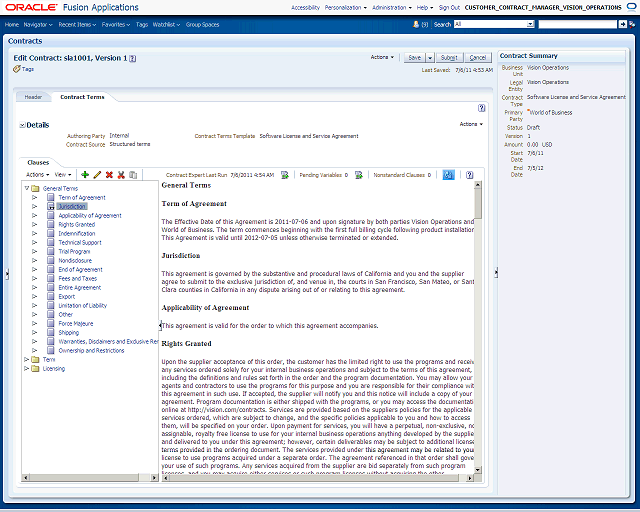Select Technical Support clause in tree
The image size is (640, 512).
point(80,242)
